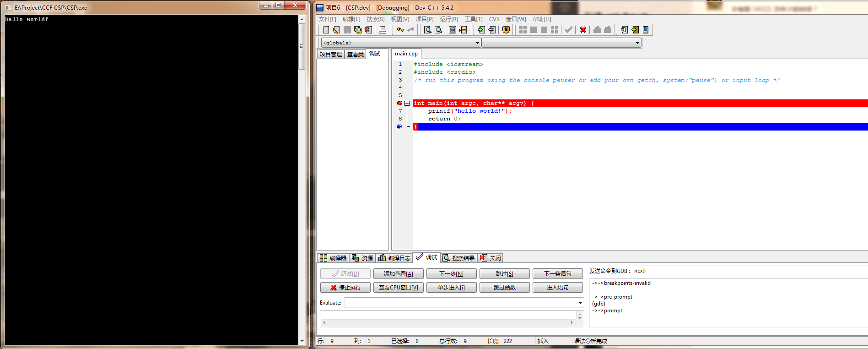Open the 帮助[H] menu
868x349 pixels.
[542, 19]
